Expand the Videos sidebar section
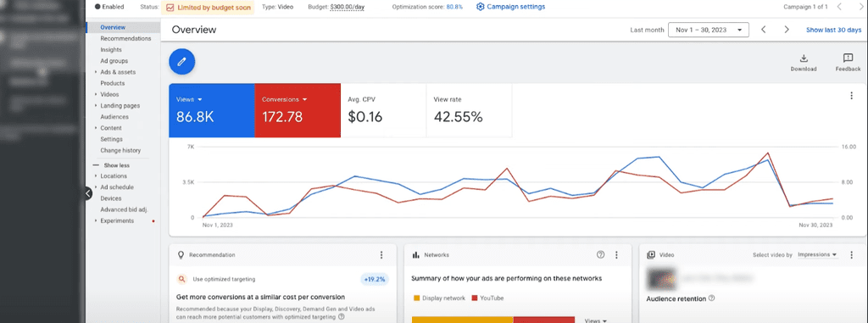Screen dimensions: 868x323 [x=96, y=95]
